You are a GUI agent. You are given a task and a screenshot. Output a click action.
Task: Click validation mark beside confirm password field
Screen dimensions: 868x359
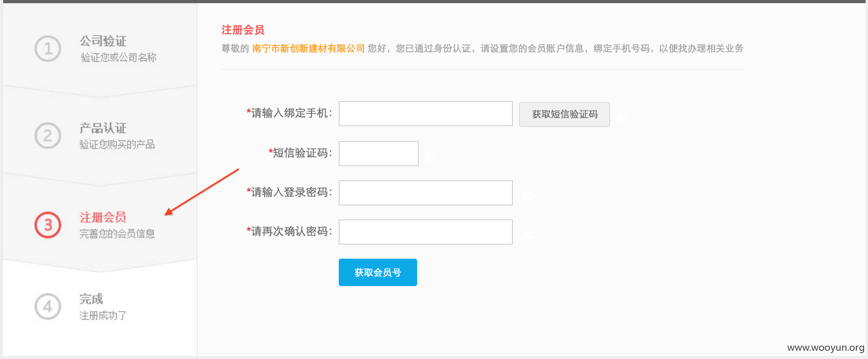(528, 234)
